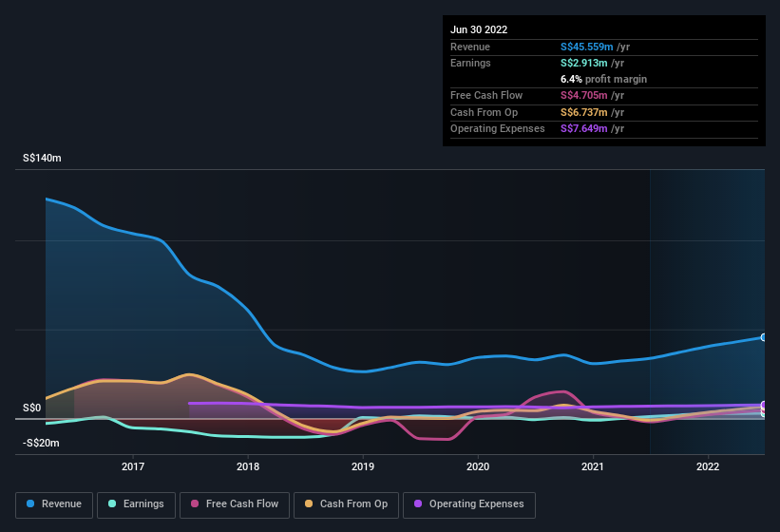Click the 2018 x-axis label
Image resolution: width=780 pixels, height=532 pixels.
coord(248,466)
